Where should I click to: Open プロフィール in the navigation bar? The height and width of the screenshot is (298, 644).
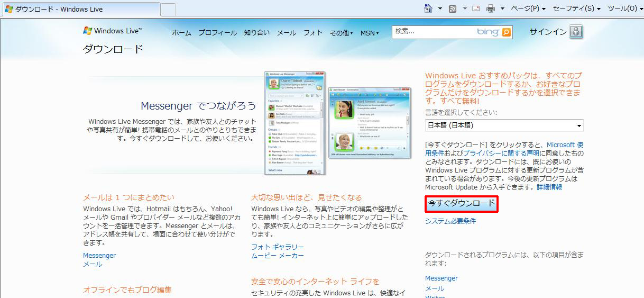coord(217,33)
